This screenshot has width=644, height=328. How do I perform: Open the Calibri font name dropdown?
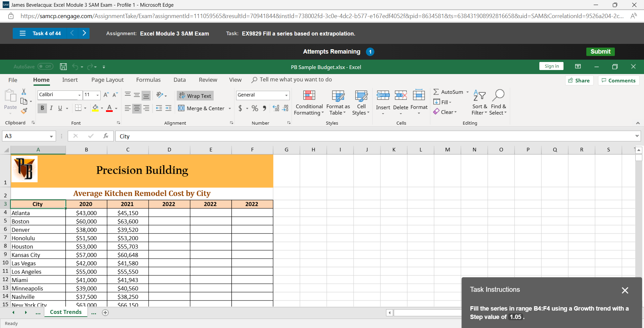click(x=79, y=95)
